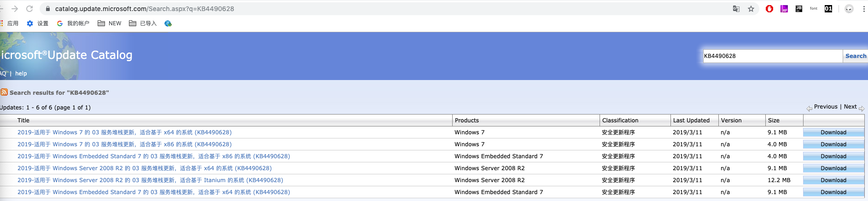Open the Chrome profile avatar

[x=849, y=9]
